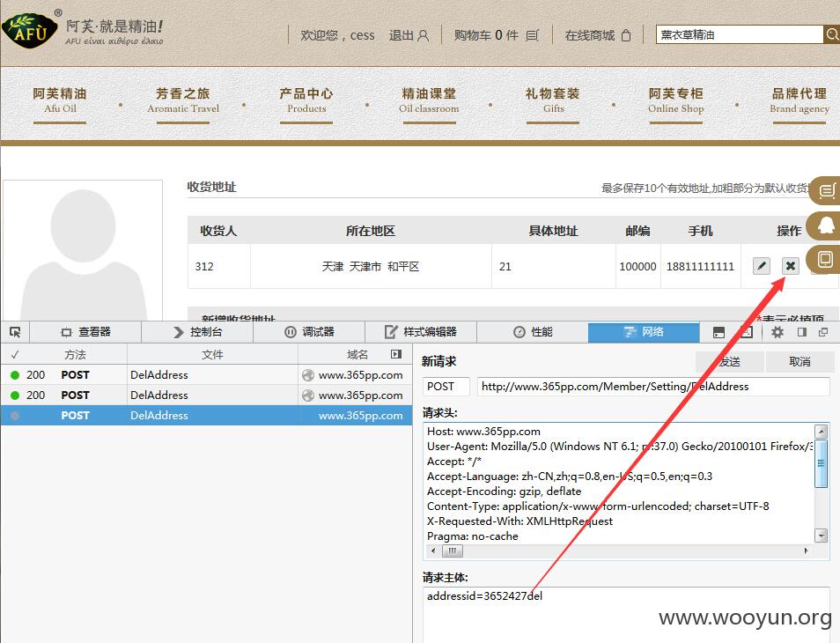This screenshot has width=840, height=643.
Task: Open the 精油课堂 Oil classroom menu
Action: pyautogui.click(x=429, y=102)
